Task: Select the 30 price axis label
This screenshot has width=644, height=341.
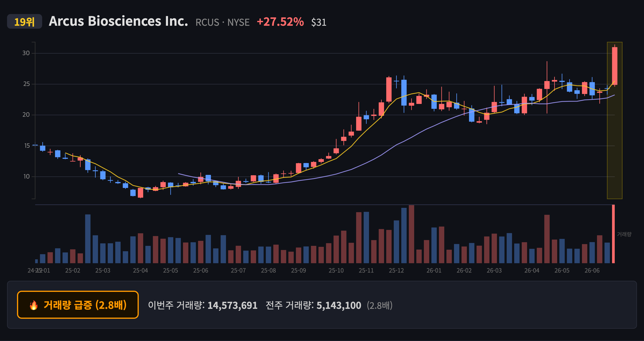Action: 26,53
